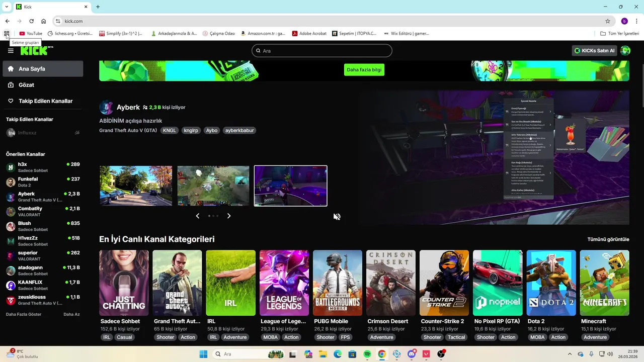Toggle the microphone tray icon
This screenshot has height=362, width=644.
pos(591,354)
